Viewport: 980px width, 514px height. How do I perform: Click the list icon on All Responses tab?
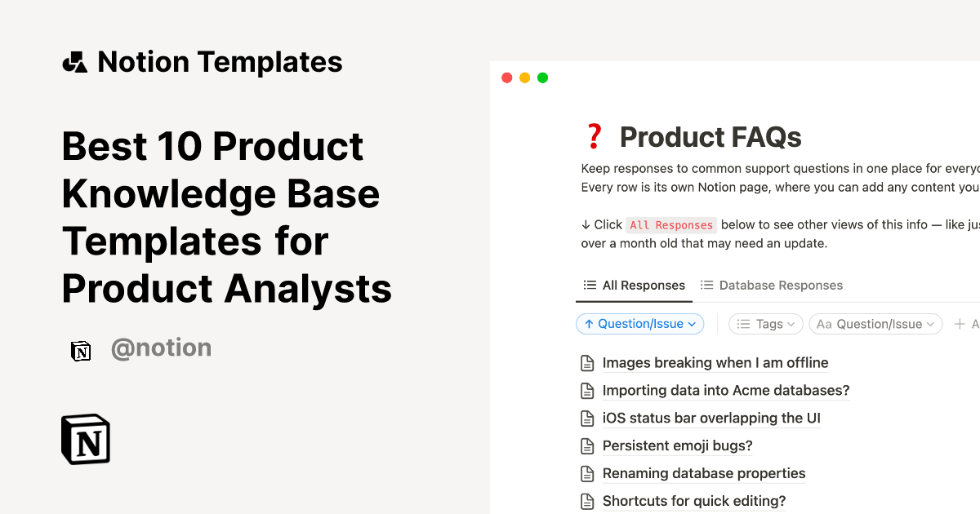click(x=590, y=285)
